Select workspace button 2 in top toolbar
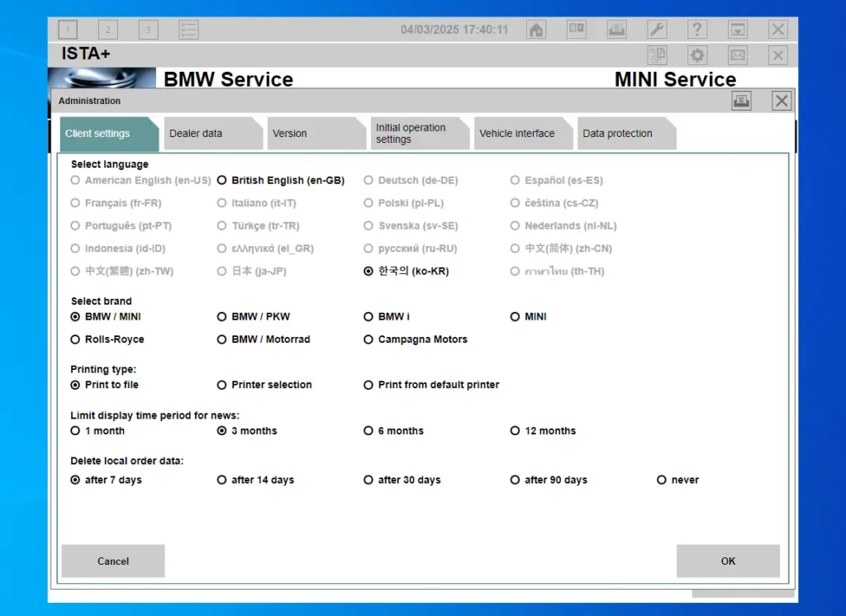 pos(108,29)
